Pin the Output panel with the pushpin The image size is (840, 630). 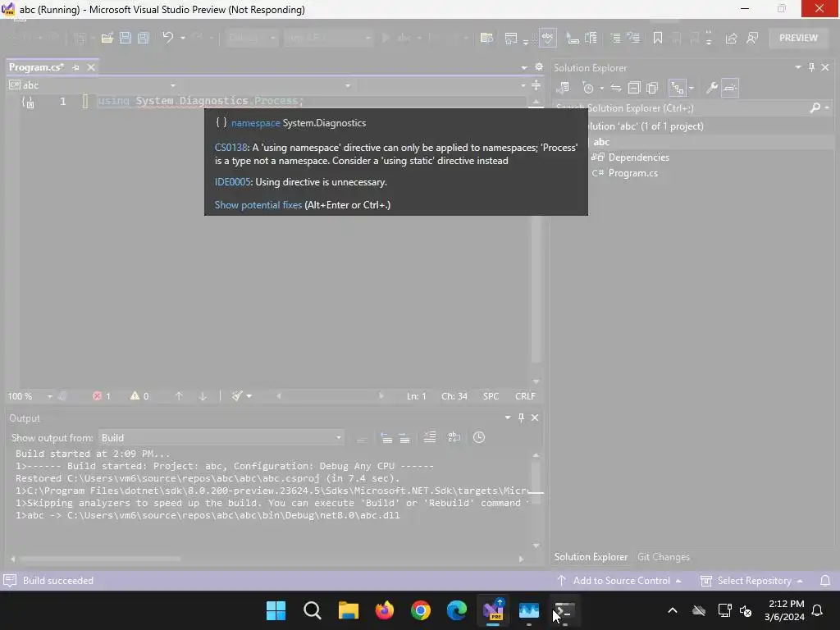tap(521, 418)
